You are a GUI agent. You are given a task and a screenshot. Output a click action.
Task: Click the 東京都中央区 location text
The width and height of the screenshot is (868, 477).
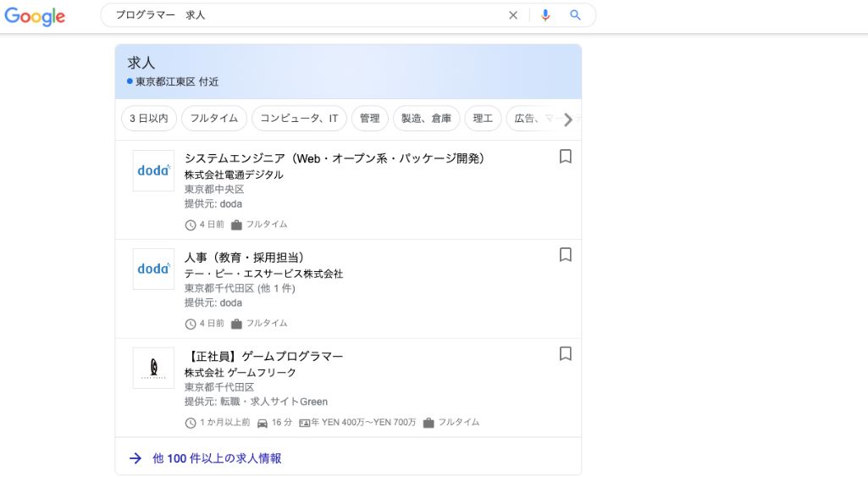click(x=214, y=189)
